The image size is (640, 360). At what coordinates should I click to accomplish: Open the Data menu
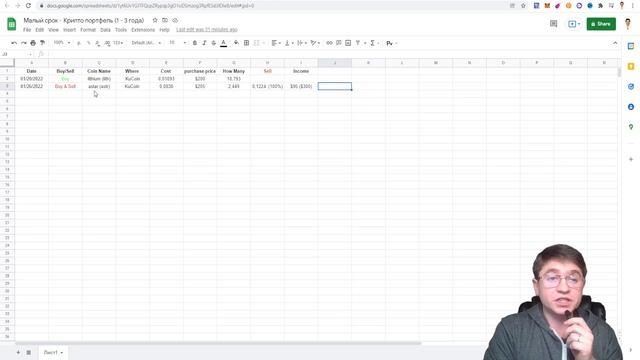(105, 30)
